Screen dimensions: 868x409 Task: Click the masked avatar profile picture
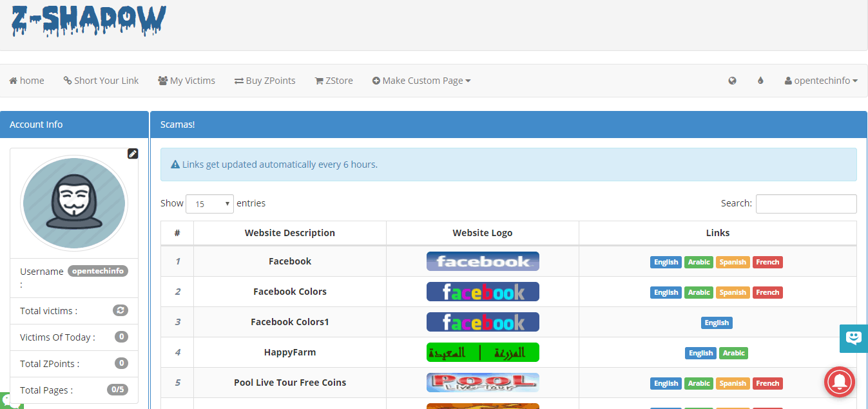click(74, 203)
